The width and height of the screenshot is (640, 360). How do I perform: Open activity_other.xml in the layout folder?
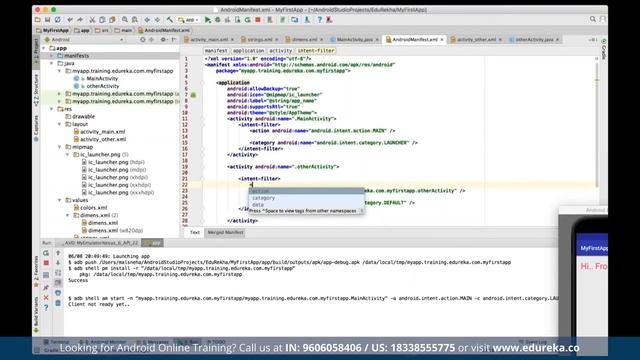103,139
